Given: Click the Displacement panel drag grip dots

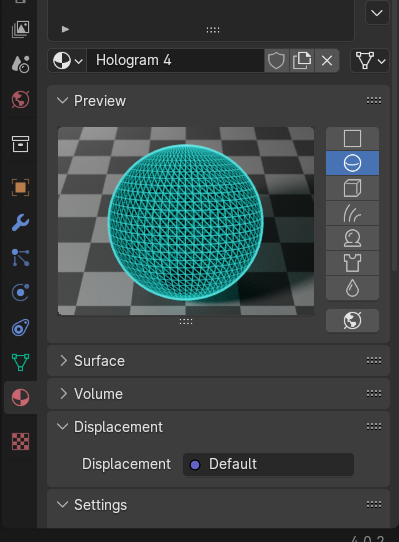Looking at the screenshot, I should click(374, 427).
